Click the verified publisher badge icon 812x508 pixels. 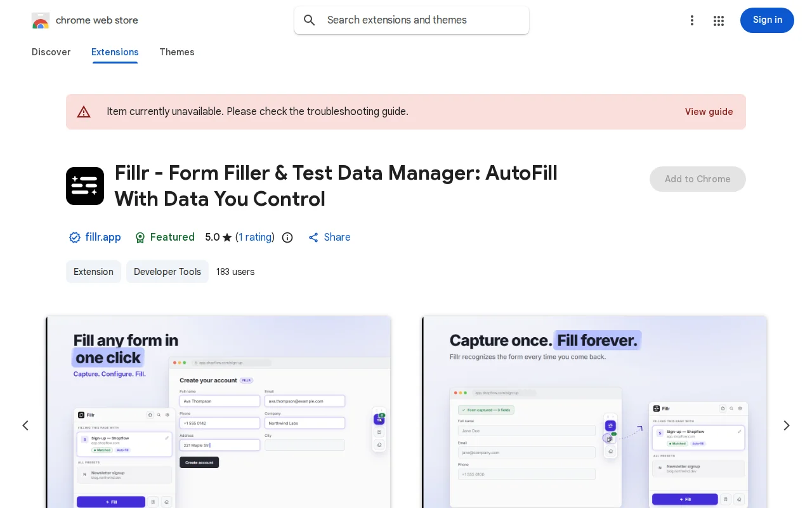[75, 237]
